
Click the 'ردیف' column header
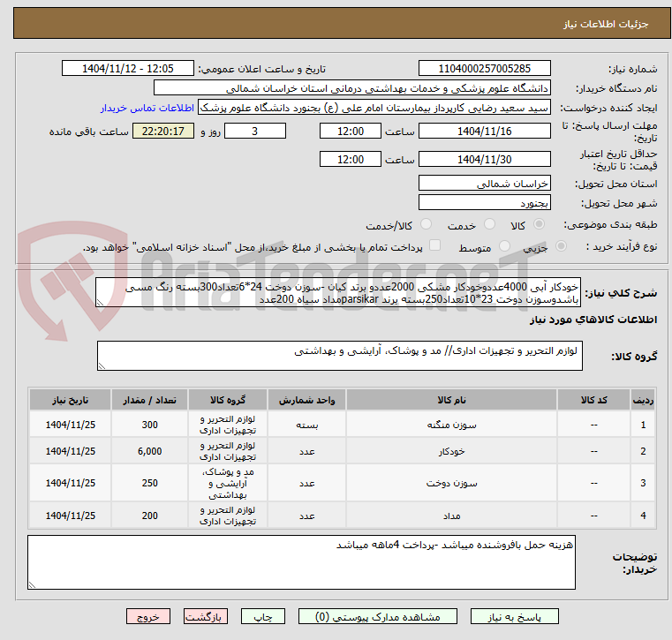pos(643,400)
